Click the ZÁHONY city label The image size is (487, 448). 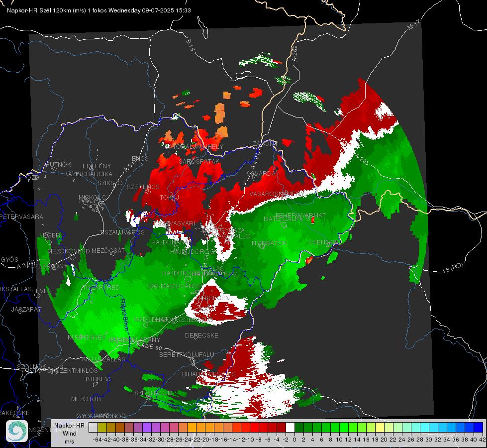[265, 144]
